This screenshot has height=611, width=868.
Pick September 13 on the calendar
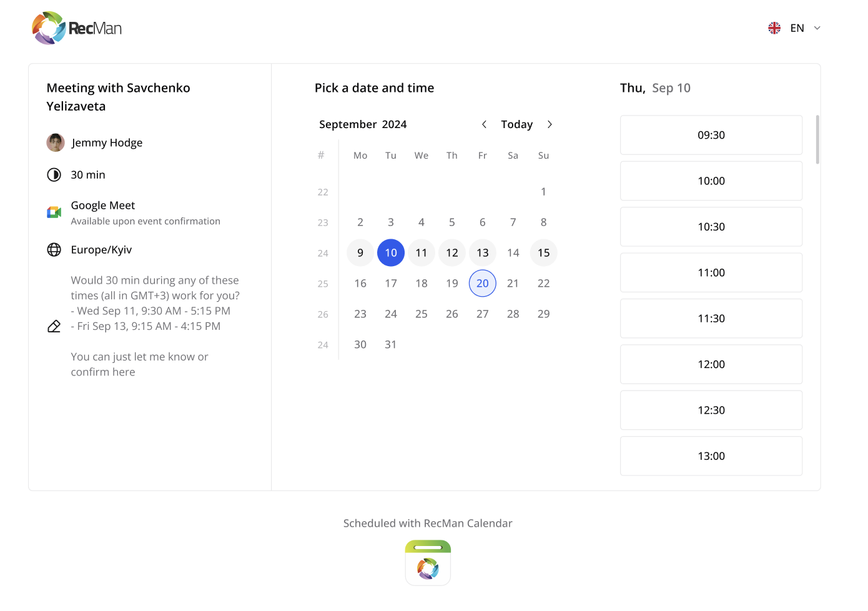(483, 253)
